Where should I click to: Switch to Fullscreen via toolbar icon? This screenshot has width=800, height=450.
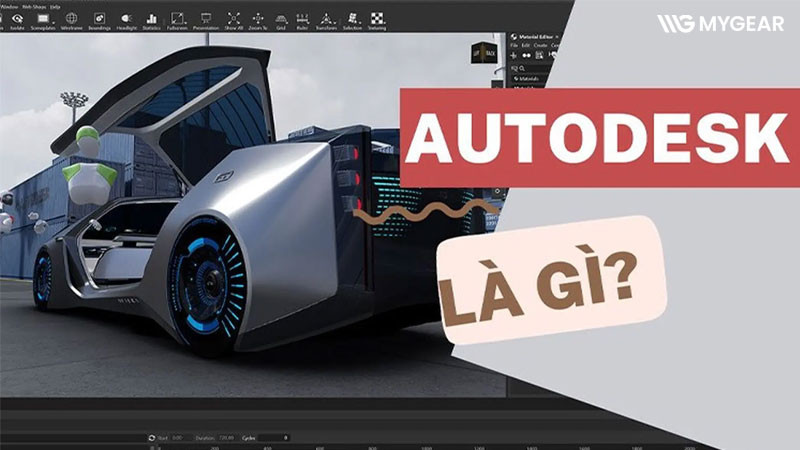pyautogui.click(x=177, y=19)
